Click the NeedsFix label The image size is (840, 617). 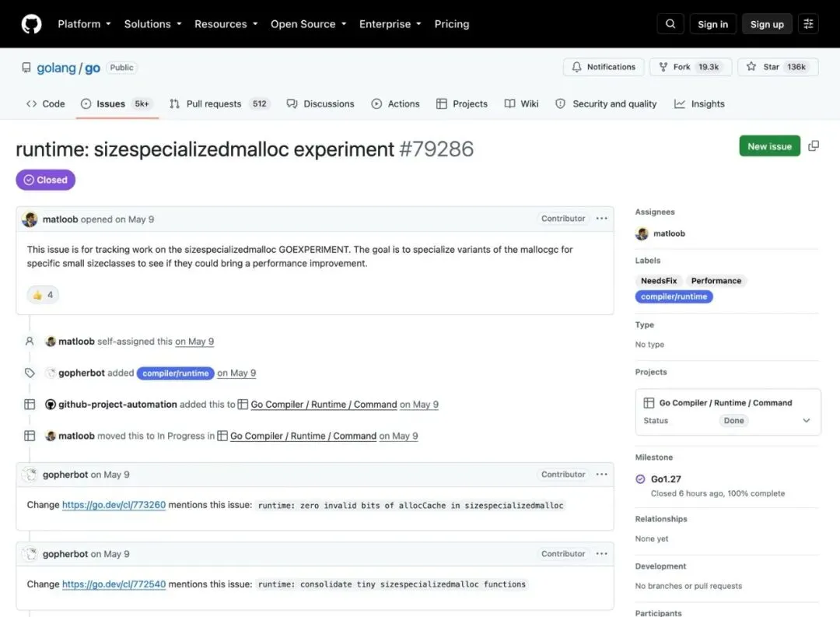659,281
